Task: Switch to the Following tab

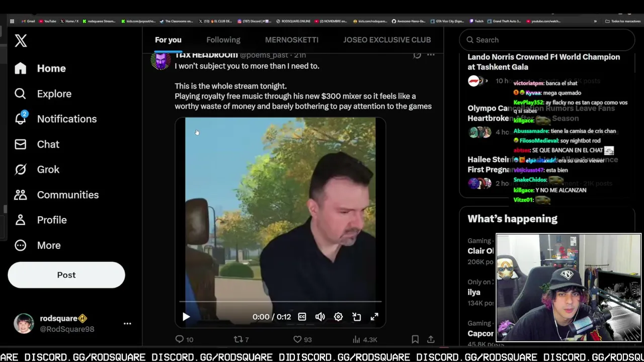Action: (x=223, y=40)
